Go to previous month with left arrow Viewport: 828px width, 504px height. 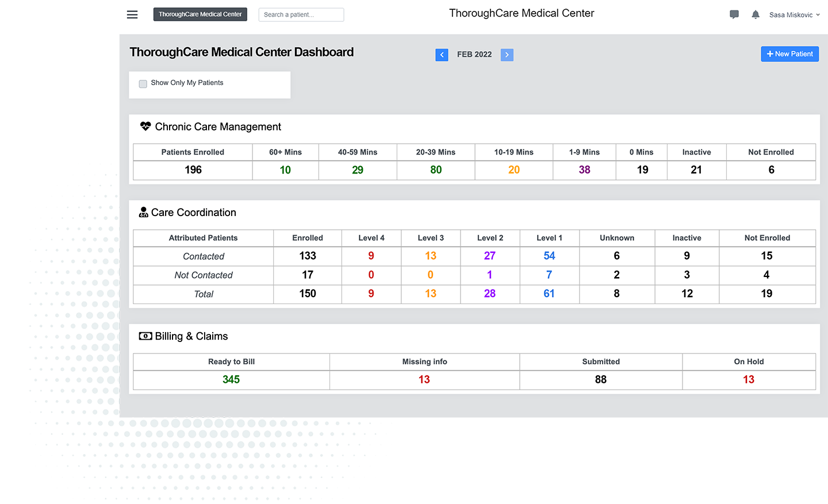pyautogui.click(x=442, y=55)
